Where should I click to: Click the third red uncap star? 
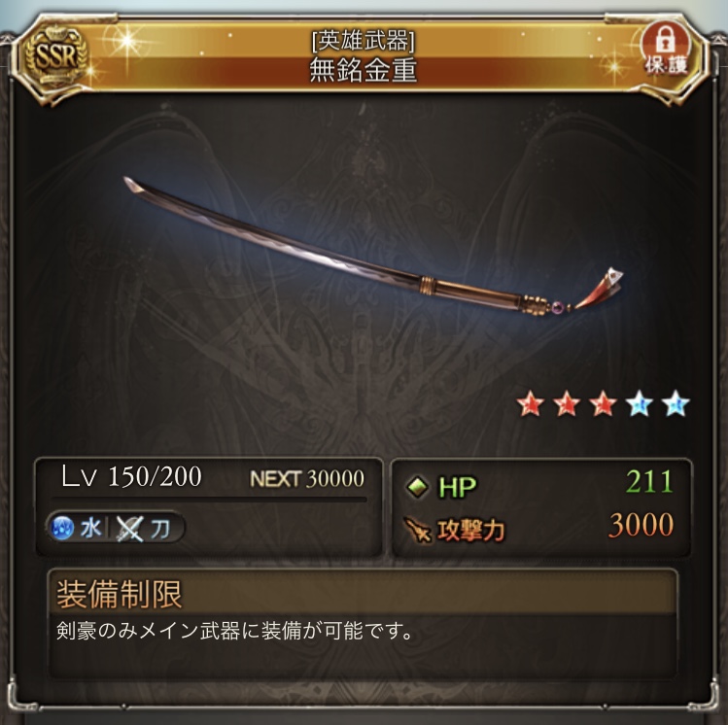click(x=603, y=403)
